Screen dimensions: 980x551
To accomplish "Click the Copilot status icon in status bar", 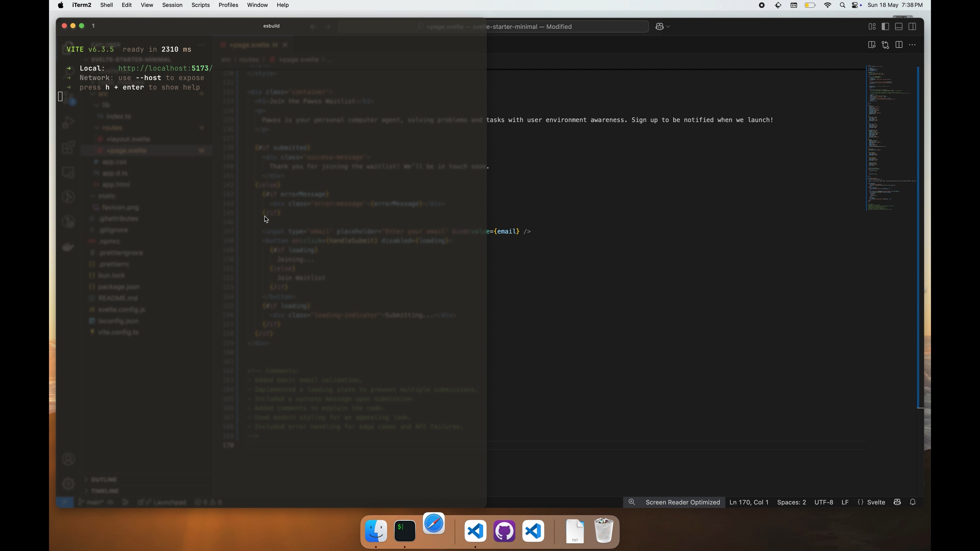I will tap(897, 502).
